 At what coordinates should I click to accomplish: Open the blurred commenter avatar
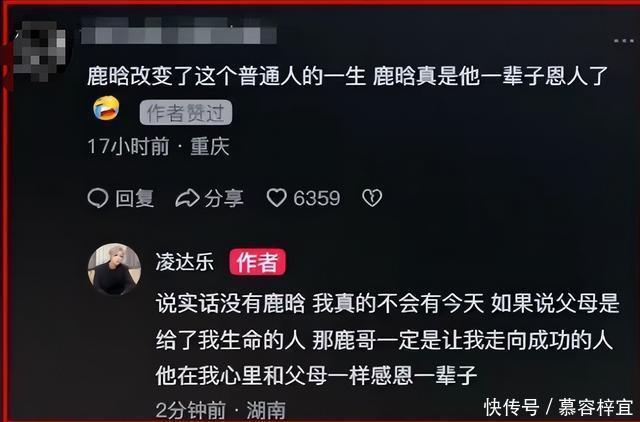pos(39,51)
